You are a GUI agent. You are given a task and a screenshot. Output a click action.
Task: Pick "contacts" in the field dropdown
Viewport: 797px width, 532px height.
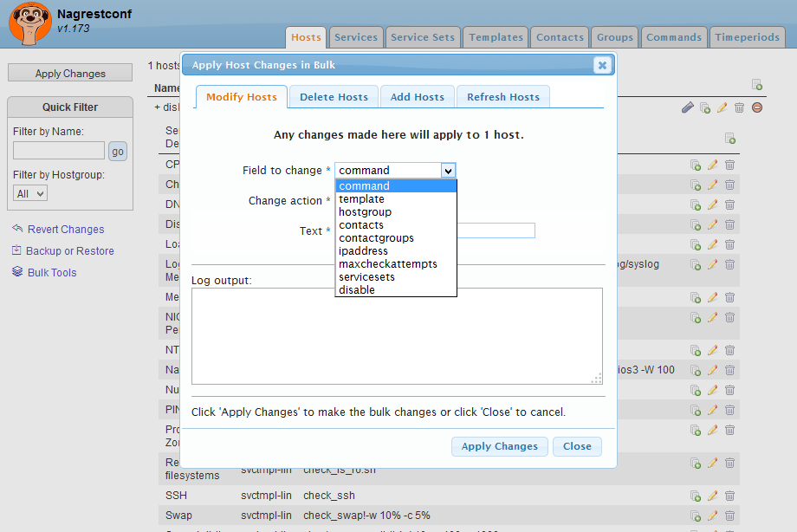coord(395,224)
